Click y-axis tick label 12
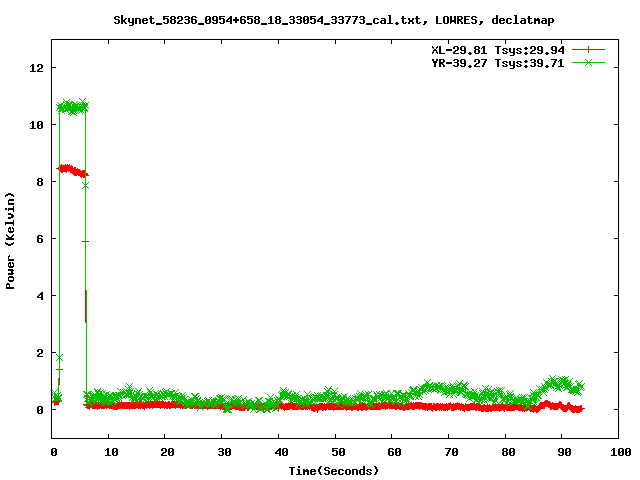This screenshot has height=480, width=640. 36,68
